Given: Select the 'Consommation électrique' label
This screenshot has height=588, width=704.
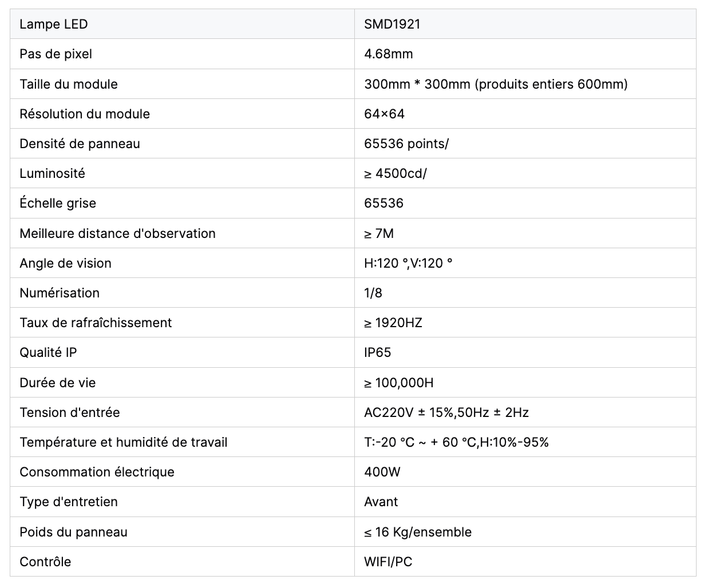Looking at the screenshot, I should (x=97, y=472).
